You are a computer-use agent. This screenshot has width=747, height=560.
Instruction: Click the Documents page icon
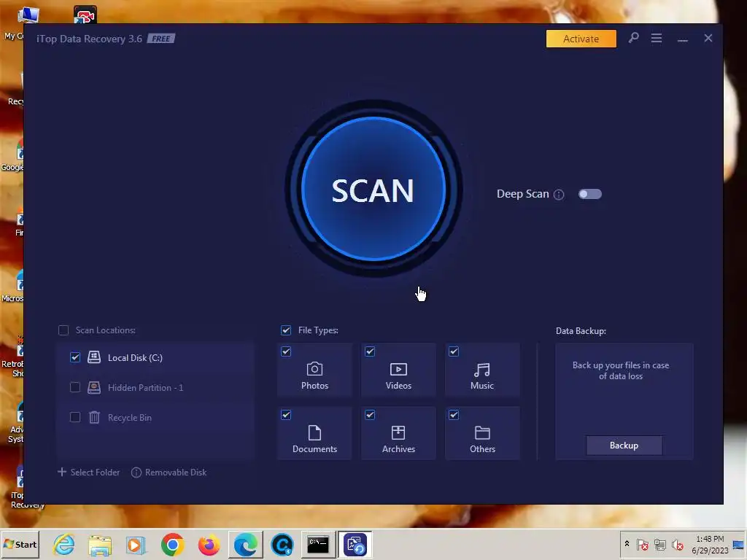click(x=314, y=432)
